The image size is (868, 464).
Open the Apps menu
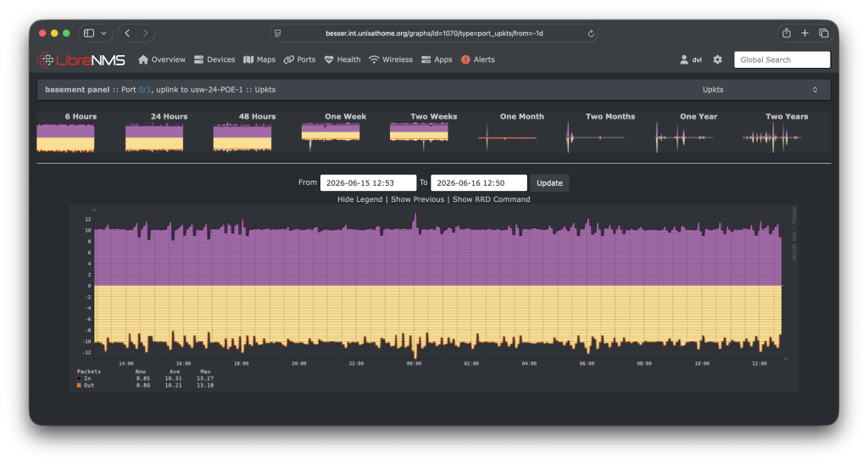point(437,59)
